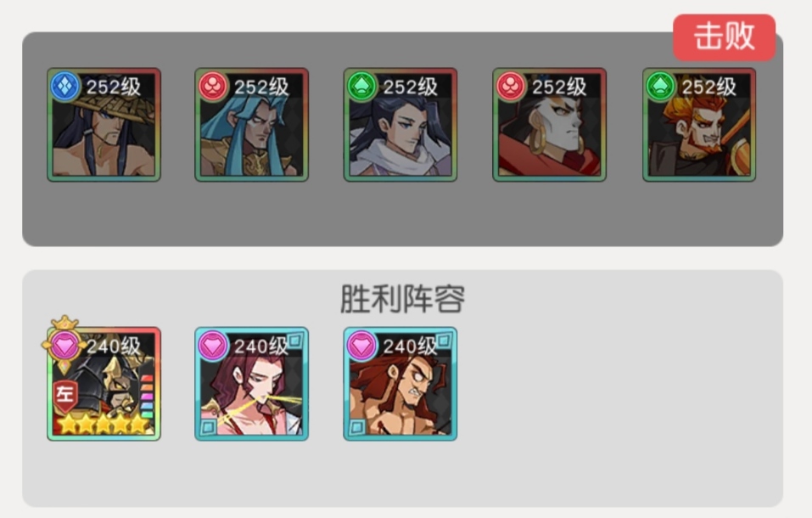The width and height of the screenshot is (812, 518).
Task: Open the armored five-star hero card
Action: [104, 384]
